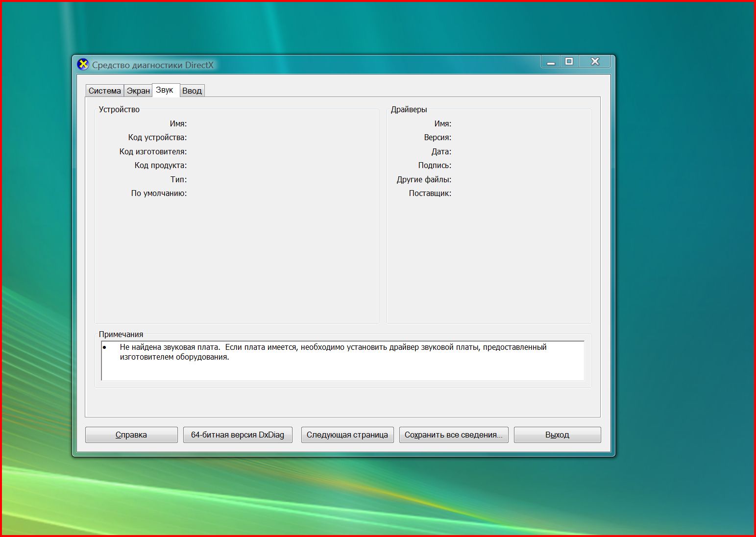
Task: Open the Экран tab
Action: pyautogui.click(x=138, y=91)
